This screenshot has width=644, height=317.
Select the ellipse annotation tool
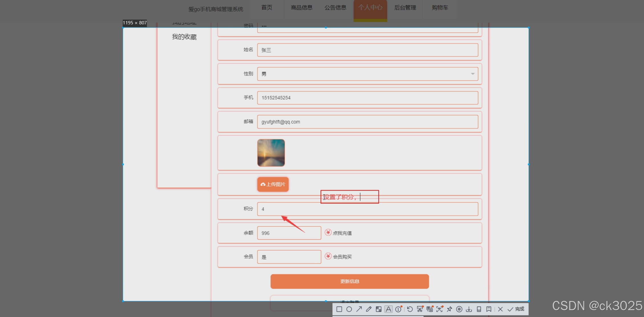point(349,309)
